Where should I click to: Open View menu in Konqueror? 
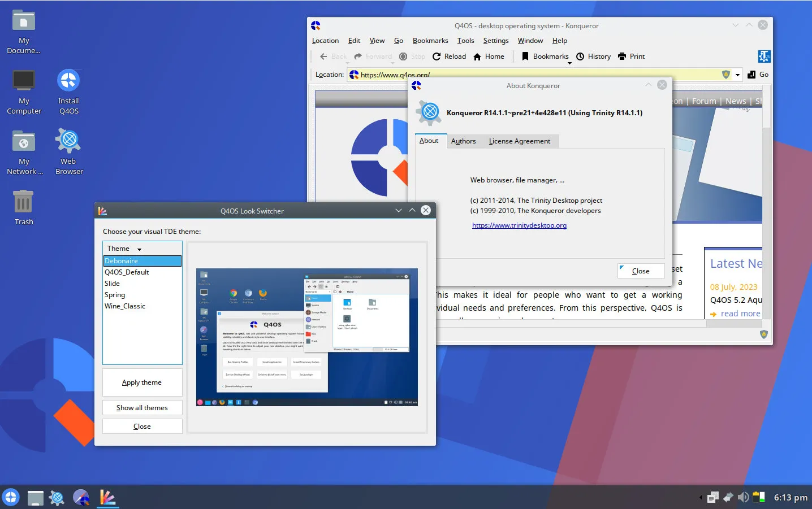(377, 41)
